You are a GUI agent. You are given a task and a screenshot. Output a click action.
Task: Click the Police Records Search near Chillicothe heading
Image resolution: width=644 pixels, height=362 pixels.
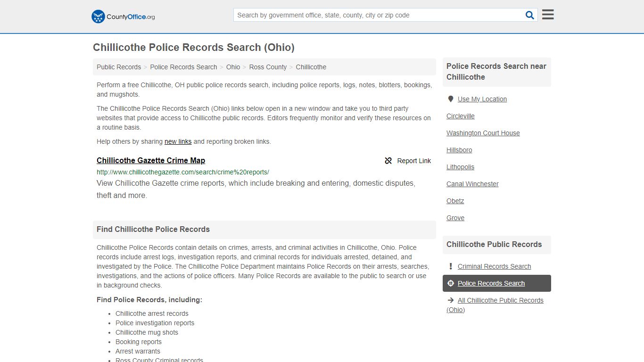[x=496, y=72]
